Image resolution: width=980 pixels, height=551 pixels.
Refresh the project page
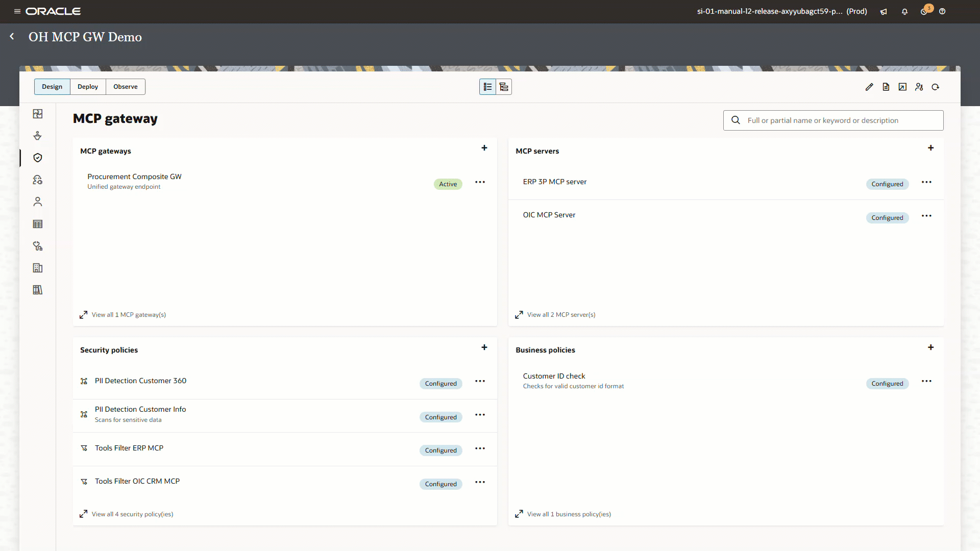pos(936,87)
